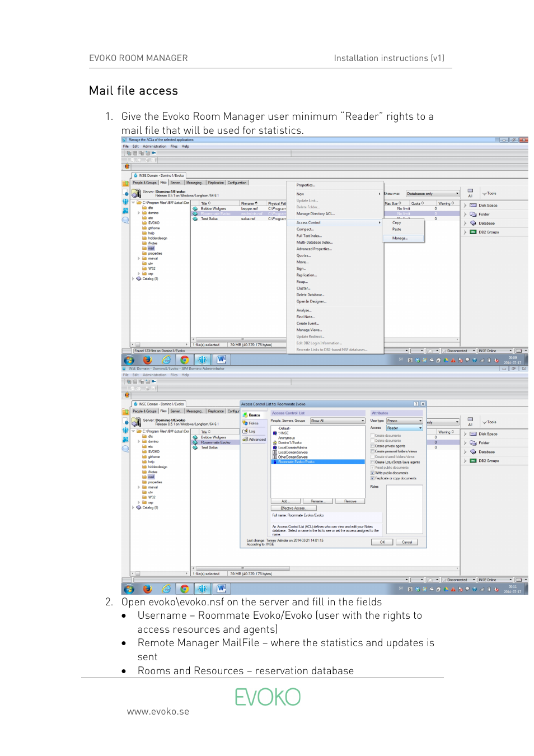Click Firefox in the upper screenshot's taskbar
534x756 pixels.
click(x=147, y=360)
